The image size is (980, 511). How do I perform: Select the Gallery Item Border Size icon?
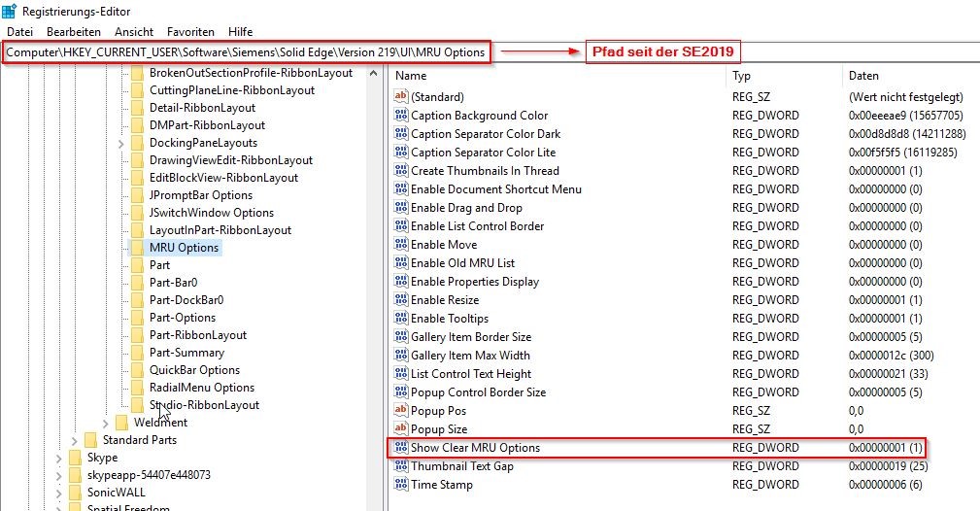[x=400, y=336]
